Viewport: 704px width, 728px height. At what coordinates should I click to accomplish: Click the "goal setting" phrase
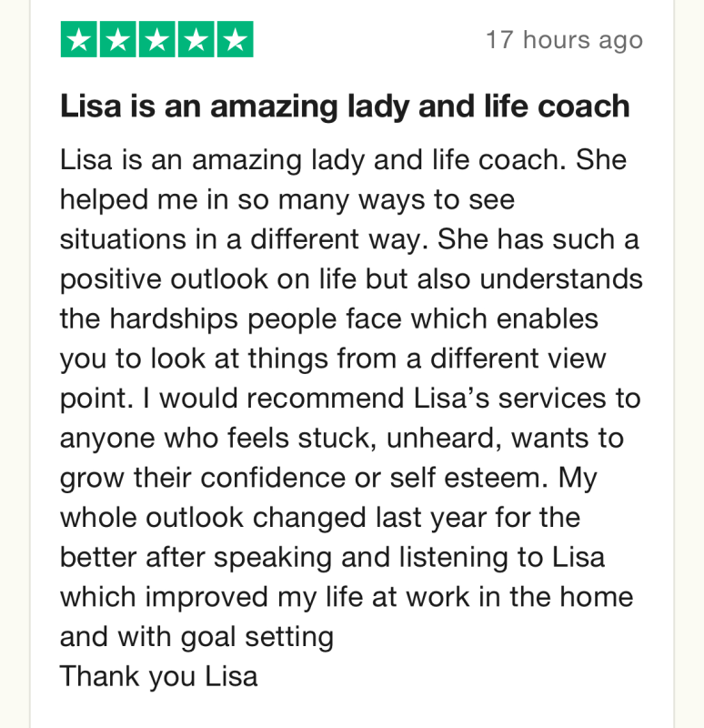click(x=257, y=637)
